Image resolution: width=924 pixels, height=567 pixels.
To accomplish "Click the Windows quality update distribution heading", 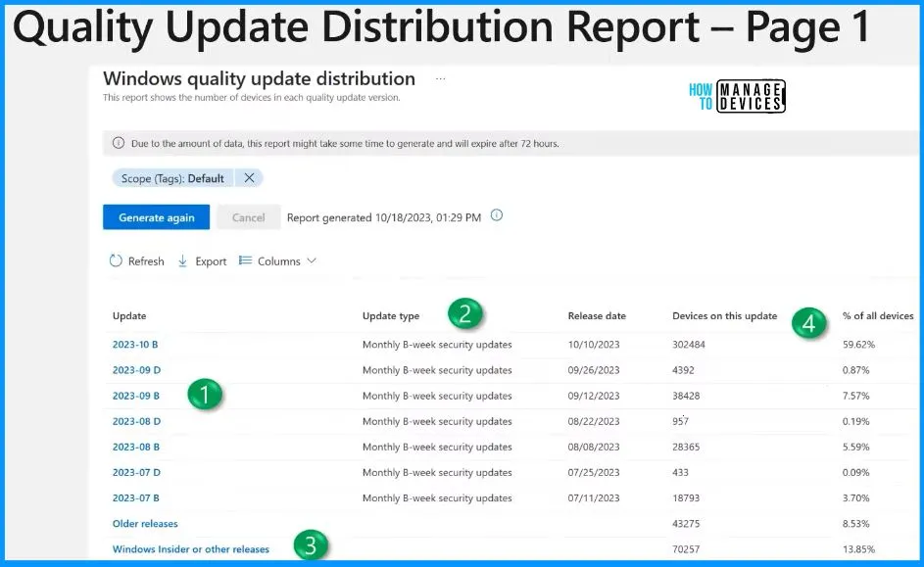I will 259,78.
